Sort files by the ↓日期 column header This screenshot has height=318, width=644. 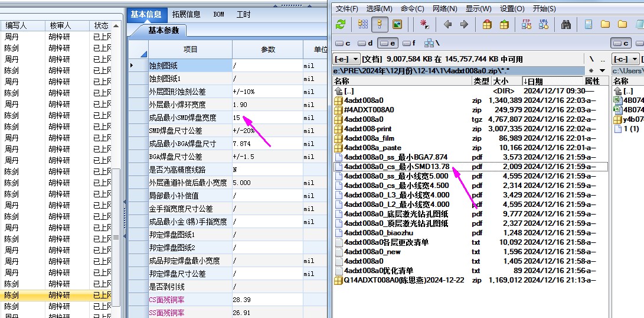click(x=552, y=81)
